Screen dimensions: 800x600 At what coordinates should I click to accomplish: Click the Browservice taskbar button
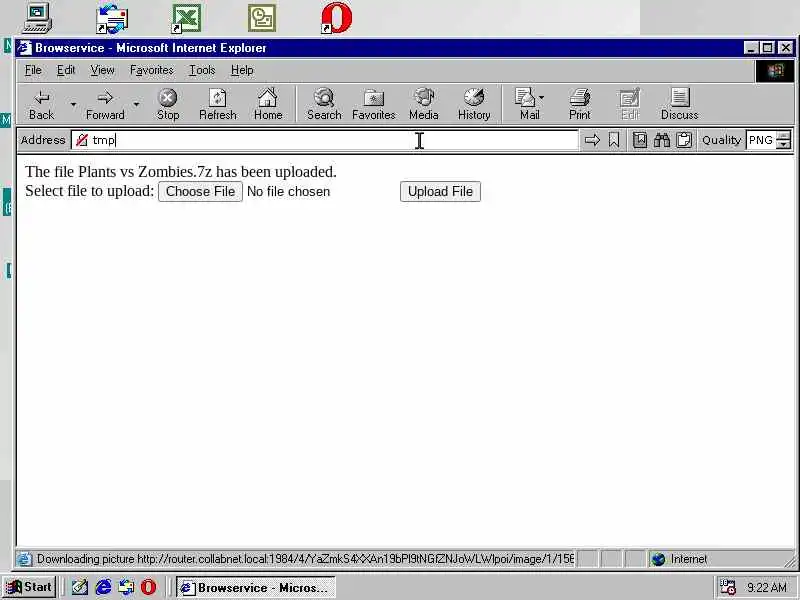pyautogui.click(x=256, y=587)
